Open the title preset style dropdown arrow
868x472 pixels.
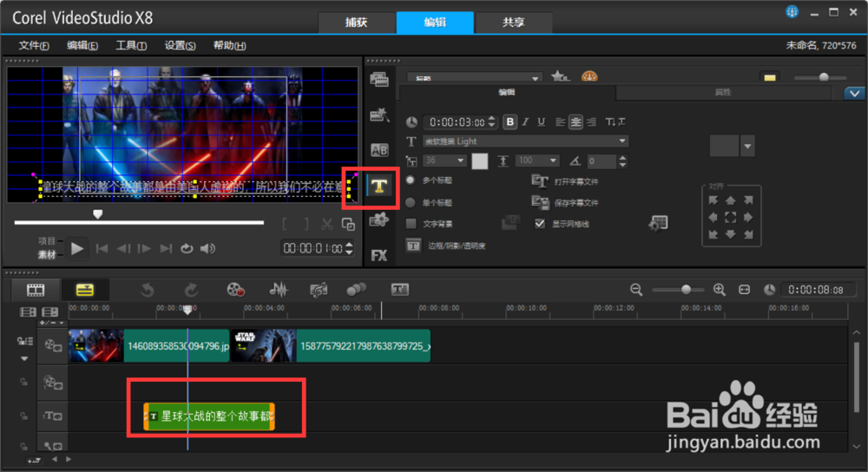point(747,146)
